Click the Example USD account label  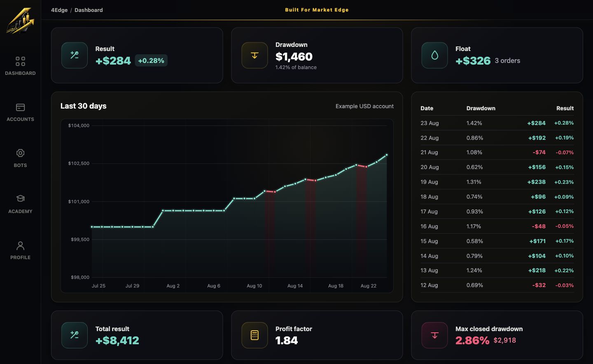pos(364,106)
